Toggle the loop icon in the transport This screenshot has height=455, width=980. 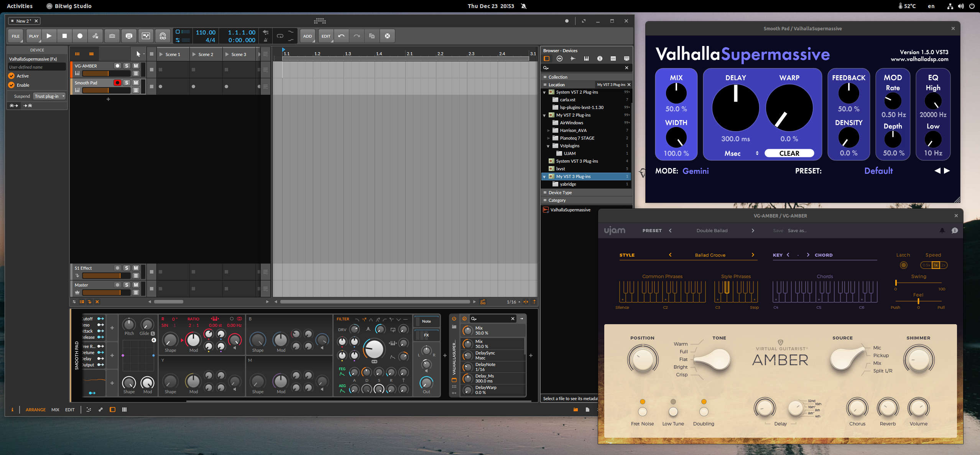click(x=280, y=36)
